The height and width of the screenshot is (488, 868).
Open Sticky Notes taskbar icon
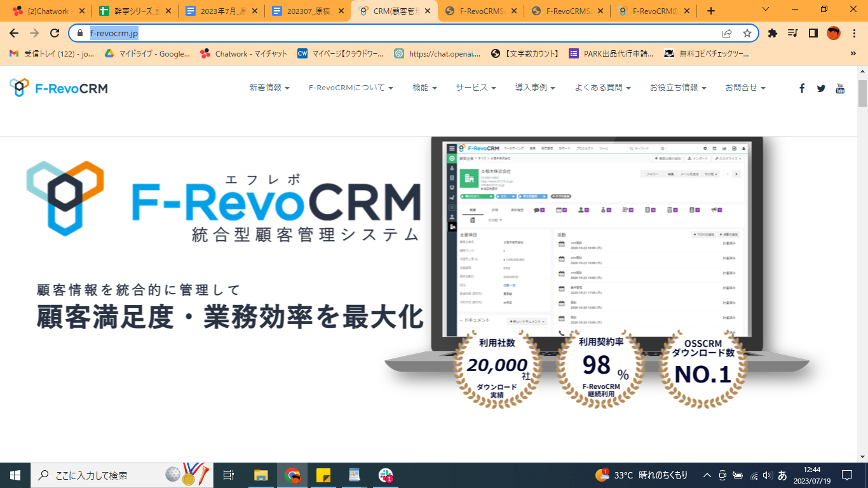pyautogui.click(x=323, y=475)
